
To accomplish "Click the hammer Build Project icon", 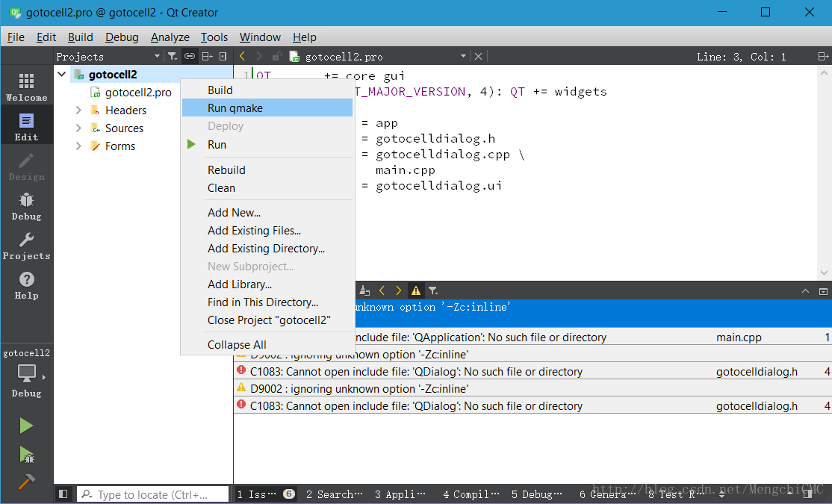I will (26, 482).
